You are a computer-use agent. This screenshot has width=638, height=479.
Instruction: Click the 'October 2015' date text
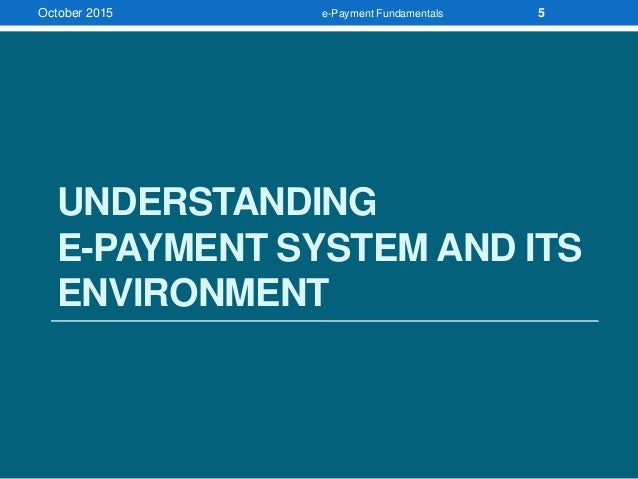[x=75, y=13]
